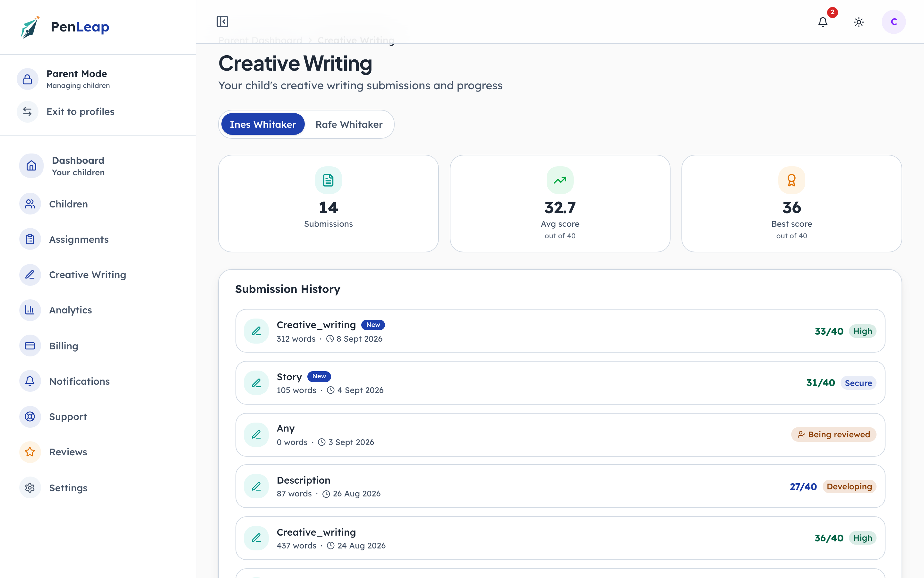This screenshot has width=924, height=578.
Task: Click the 14 Submissions stat card
Action: (328, 204)
